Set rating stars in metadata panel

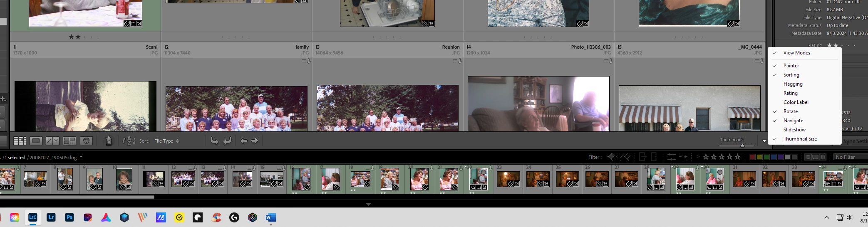click(x=841, y=45)
